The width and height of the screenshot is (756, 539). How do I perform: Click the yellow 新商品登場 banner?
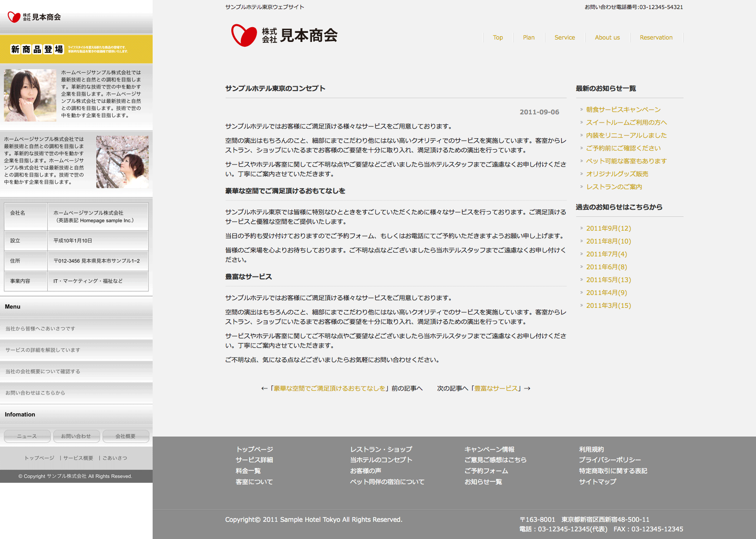pos(76,49)
